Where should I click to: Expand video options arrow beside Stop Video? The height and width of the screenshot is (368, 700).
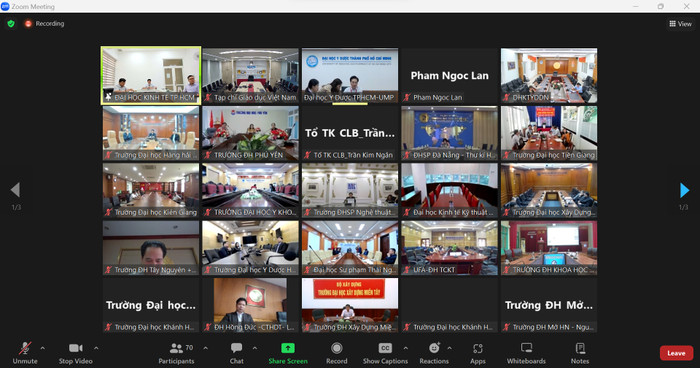point(96,348)
